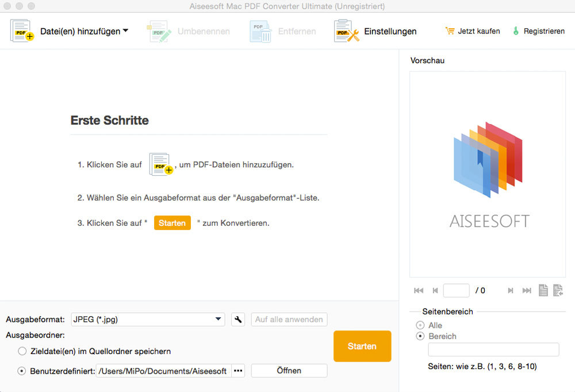This screenshot has width=575, height=392.
Task: Click the Einstellungen label in the toolbar
Action: 390,32
